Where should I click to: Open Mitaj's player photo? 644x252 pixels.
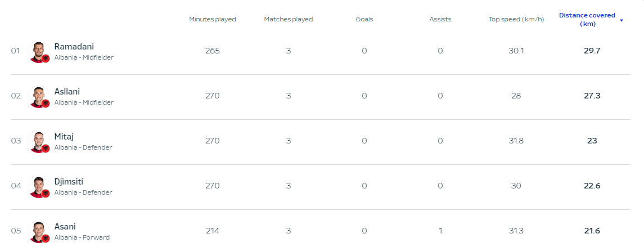coord(39,142)
